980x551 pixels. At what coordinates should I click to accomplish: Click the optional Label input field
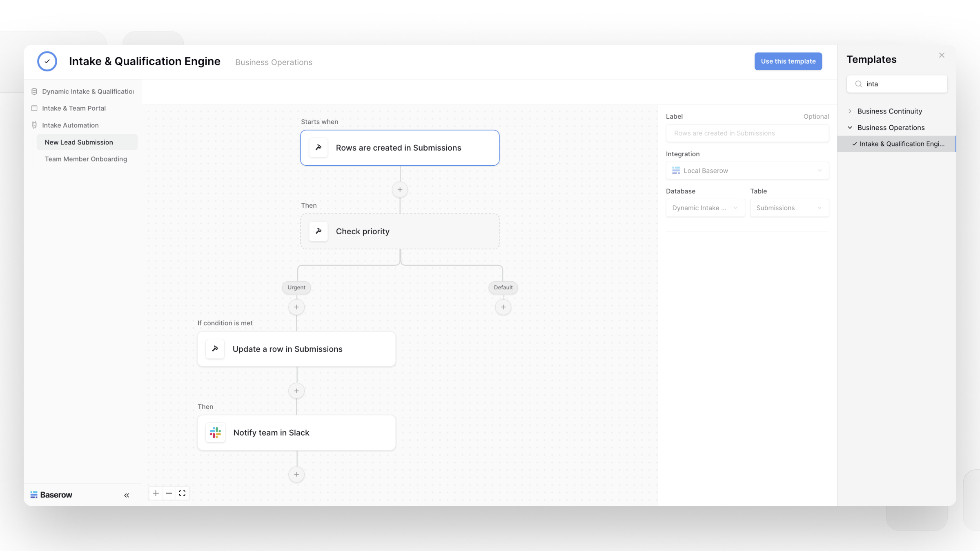coord(747,133)
